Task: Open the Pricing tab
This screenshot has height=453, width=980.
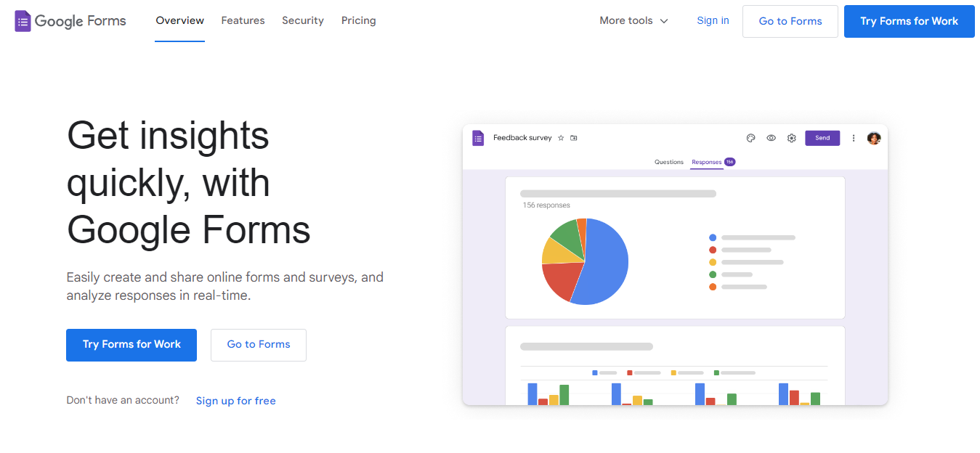Action: click(x=359, y=20)
